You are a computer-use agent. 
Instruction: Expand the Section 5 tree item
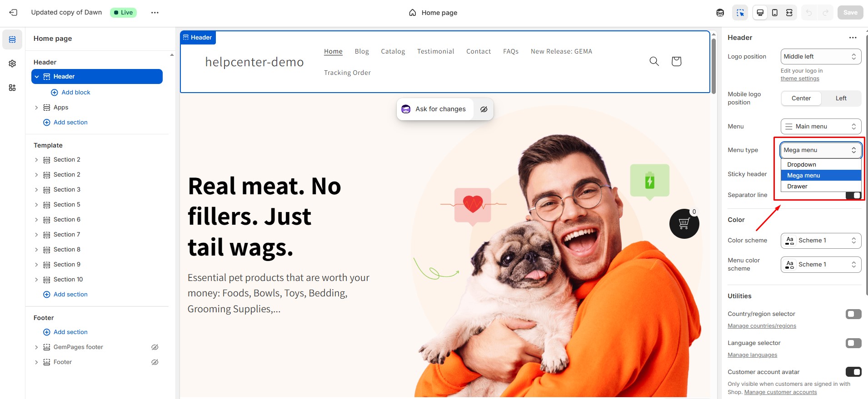pyautogui.click(x=36, y=205)
